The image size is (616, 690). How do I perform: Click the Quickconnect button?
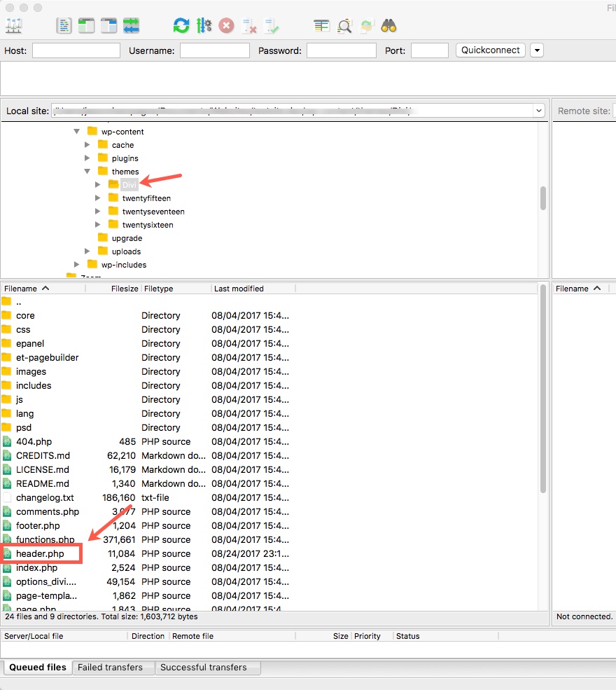coord(490,50)
